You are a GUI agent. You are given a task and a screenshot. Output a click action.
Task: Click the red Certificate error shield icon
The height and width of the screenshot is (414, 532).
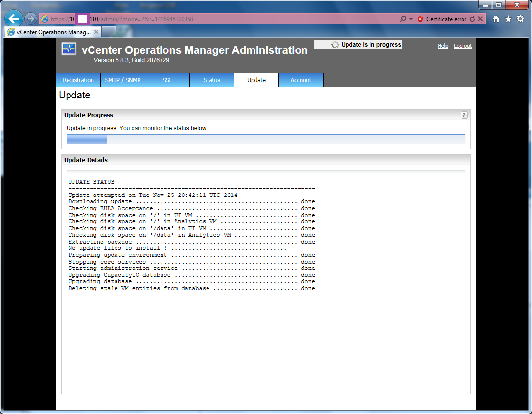point(420,19)
